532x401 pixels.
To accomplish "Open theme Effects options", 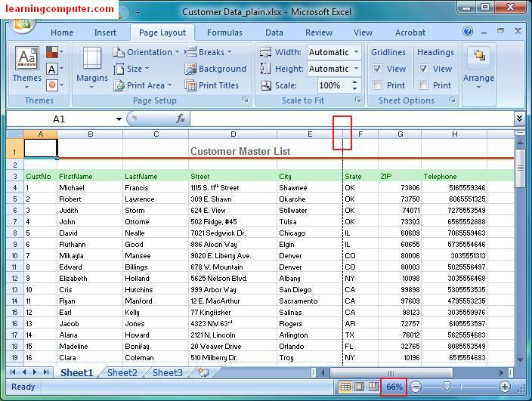I will click(x=54, y=85).
